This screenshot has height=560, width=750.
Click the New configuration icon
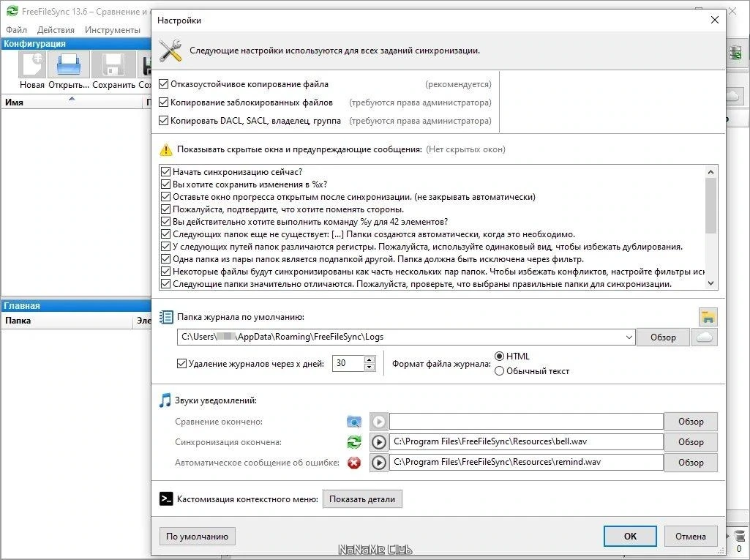[32, 64]
